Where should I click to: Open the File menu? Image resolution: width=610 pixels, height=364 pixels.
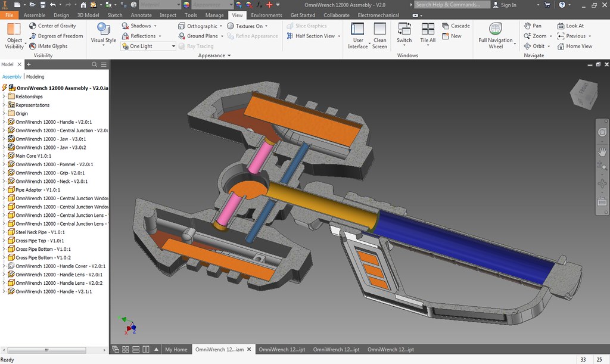(x=10, y=15)
